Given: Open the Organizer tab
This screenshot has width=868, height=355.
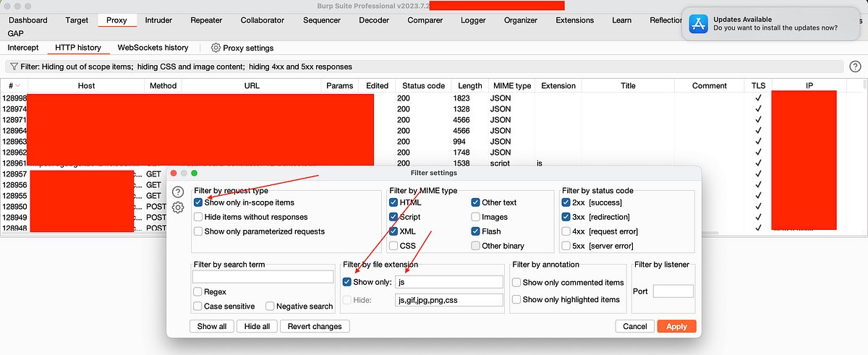Looking at the screenshot, I should pos(521,20).
